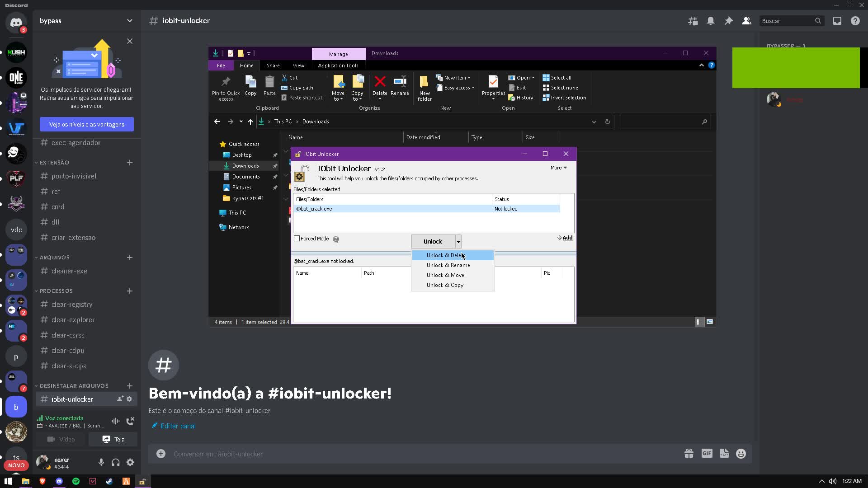Open Discord inbox icon

click(837, 21)
